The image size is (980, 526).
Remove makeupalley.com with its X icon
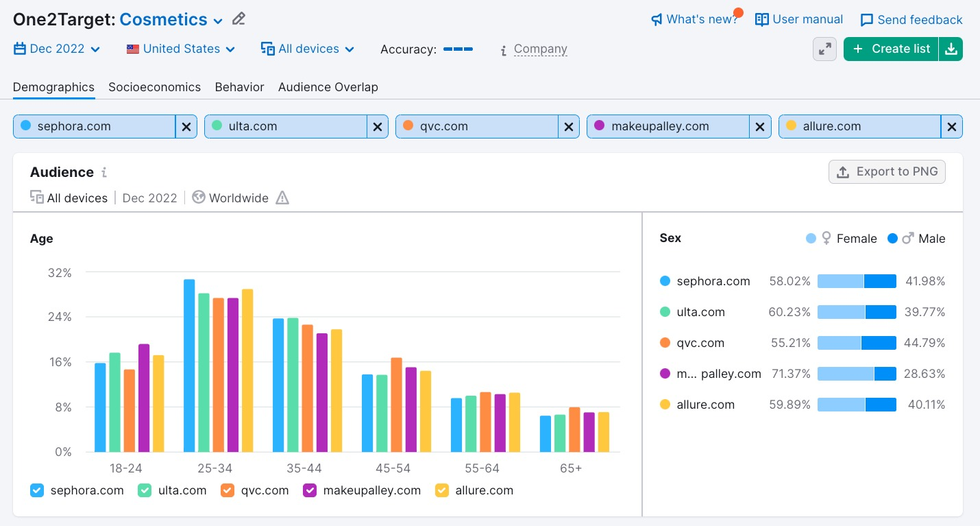coord(760,126)
